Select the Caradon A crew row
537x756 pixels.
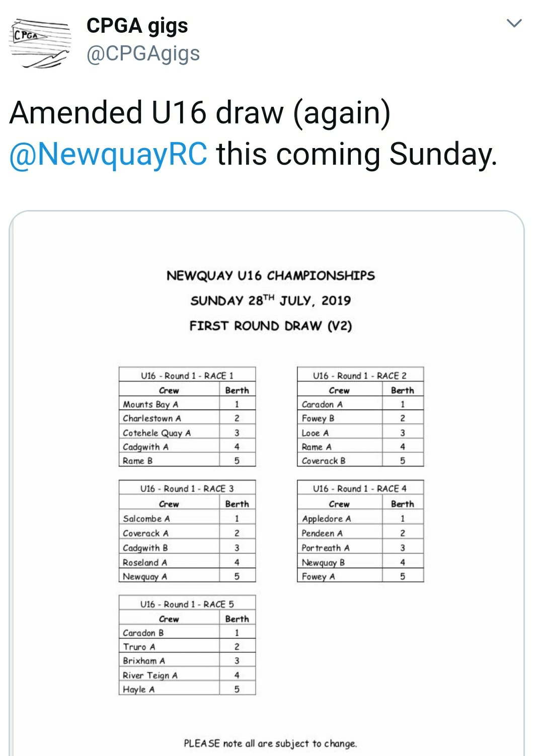pyautogui.click(x=360, y=404)
